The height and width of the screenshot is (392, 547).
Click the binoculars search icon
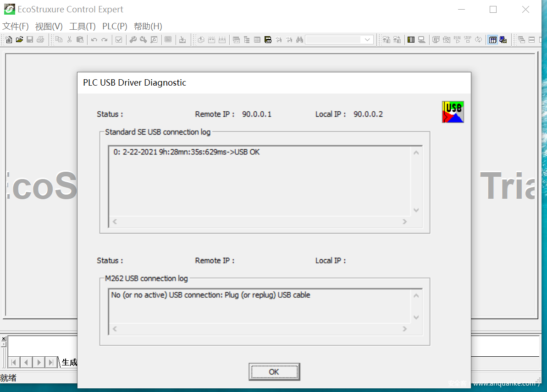300,40
